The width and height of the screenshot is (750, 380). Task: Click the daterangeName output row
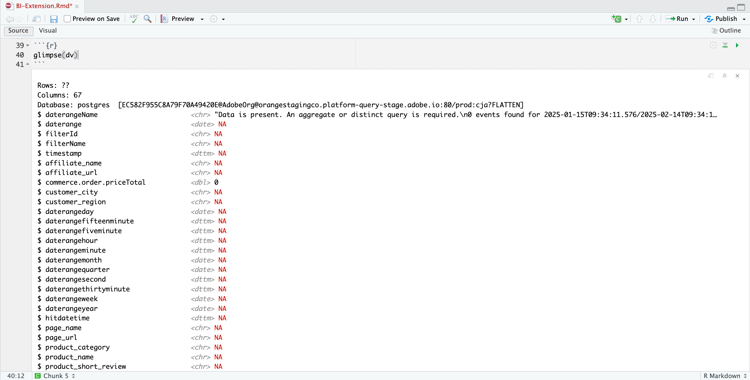[377, 114]
